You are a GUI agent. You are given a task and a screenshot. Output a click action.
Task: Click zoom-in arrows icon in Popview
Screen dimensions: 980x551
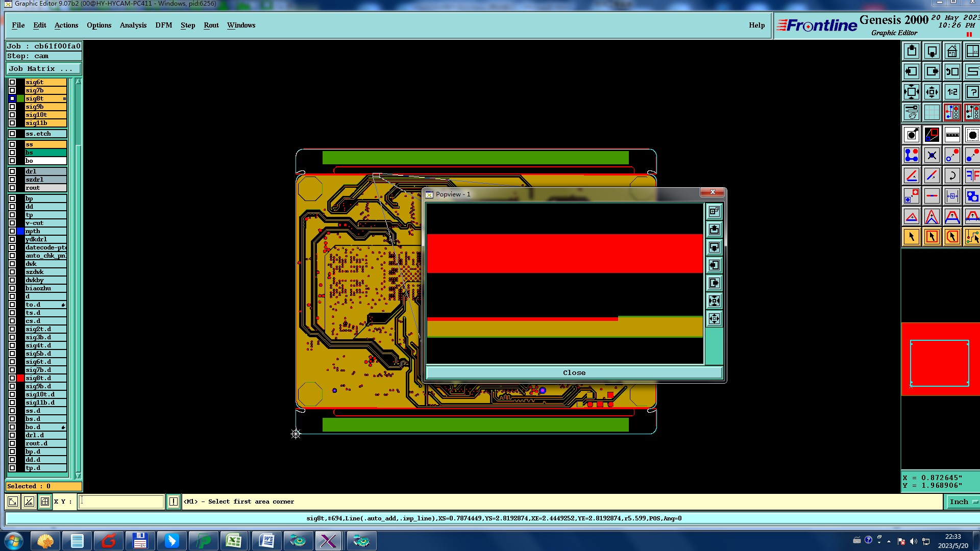tap(714, 300)
